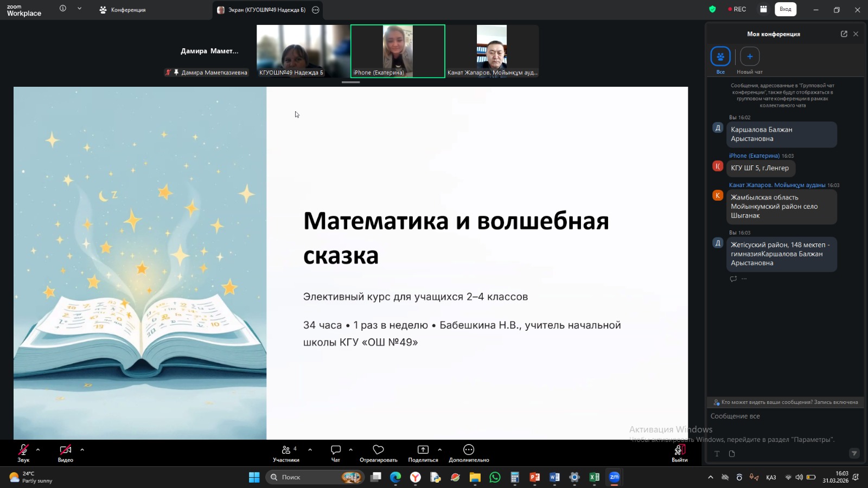Select the Конференция tab

(x=123, y=10)
